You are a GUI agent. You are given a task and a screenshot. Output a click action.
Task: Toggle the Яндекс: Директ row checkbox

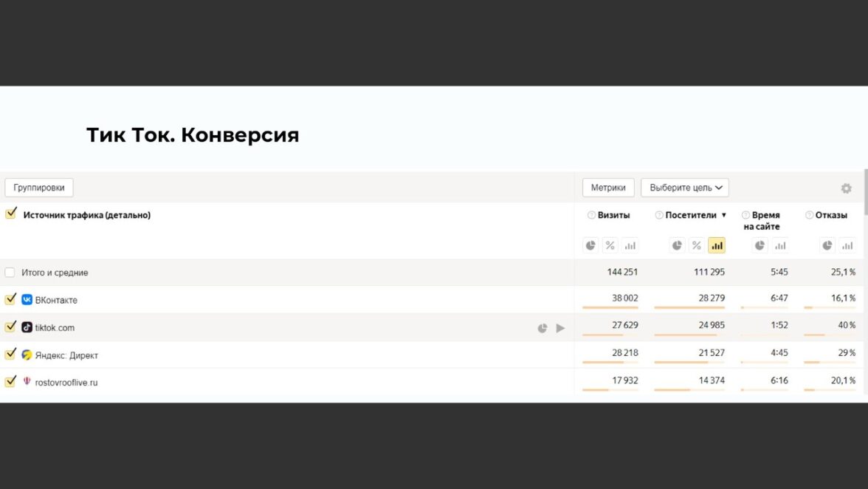[10, 354]
